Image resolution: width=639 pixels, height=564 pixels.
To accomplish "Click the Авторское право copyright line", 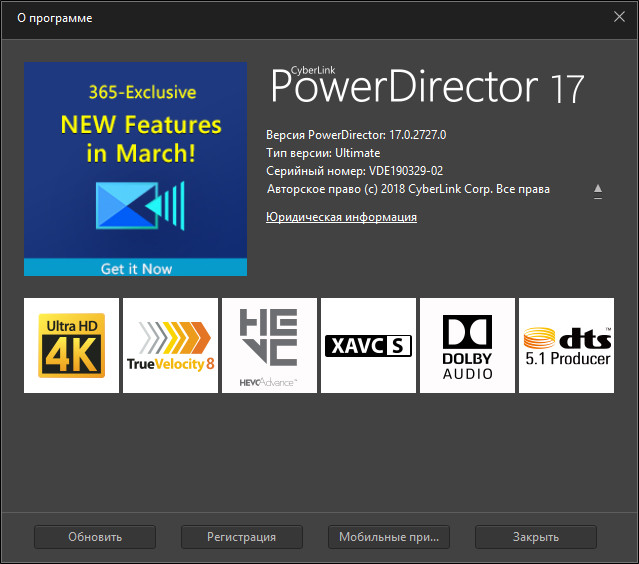I will 407,188.
